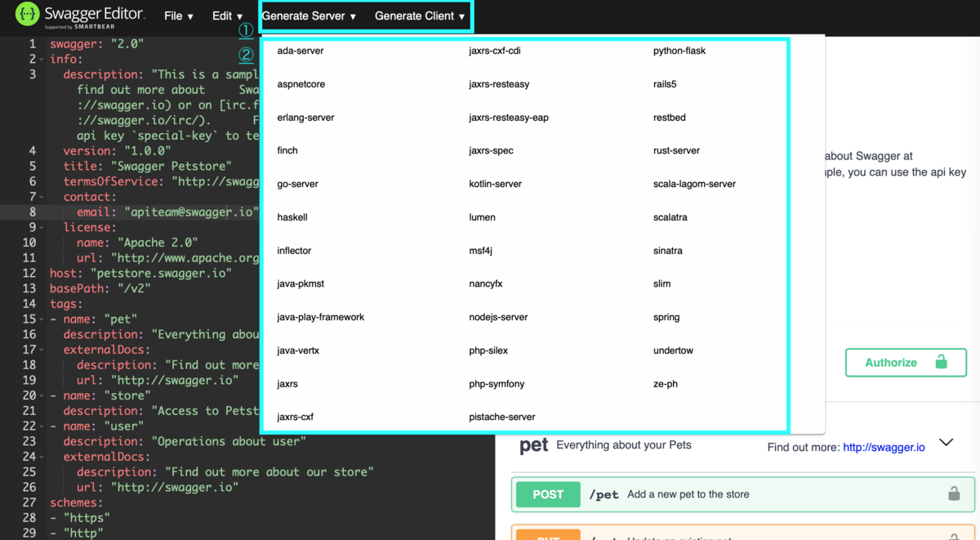
Task: Fold the user tag block at line 22
Action: 42,426
